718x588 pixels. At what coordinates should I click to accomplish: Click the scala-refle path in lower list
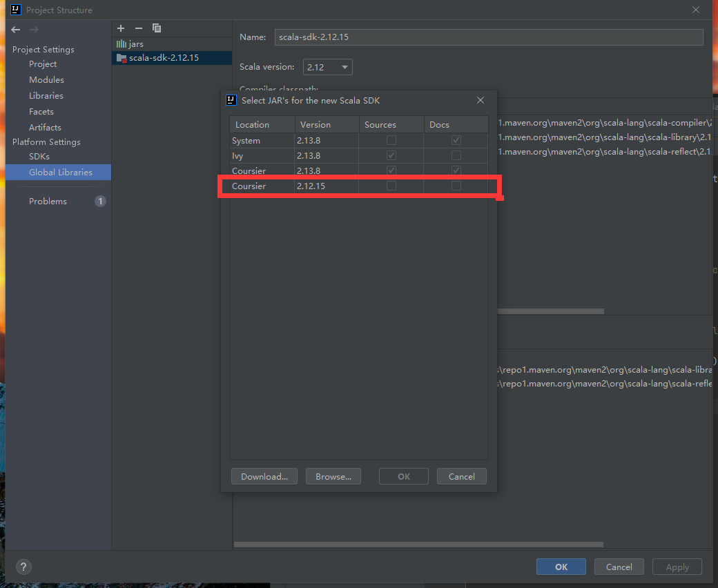[605, 384]
